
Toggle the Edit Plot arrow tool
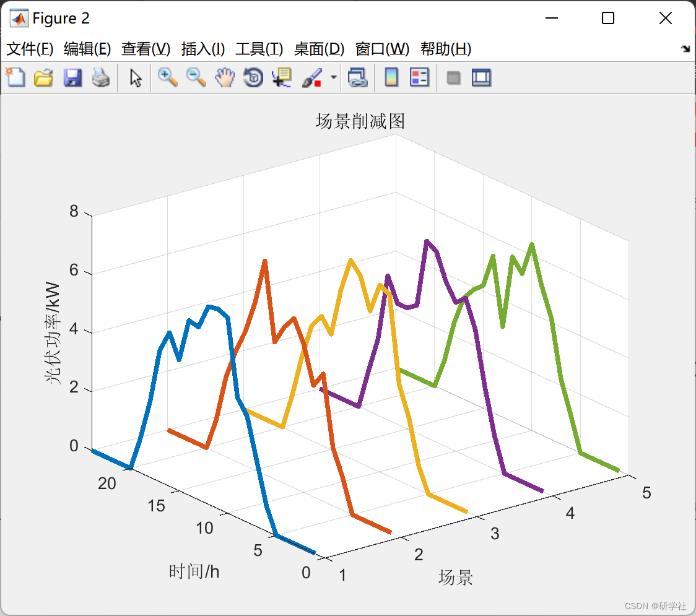pyautogui.click(x=136, y=77)
